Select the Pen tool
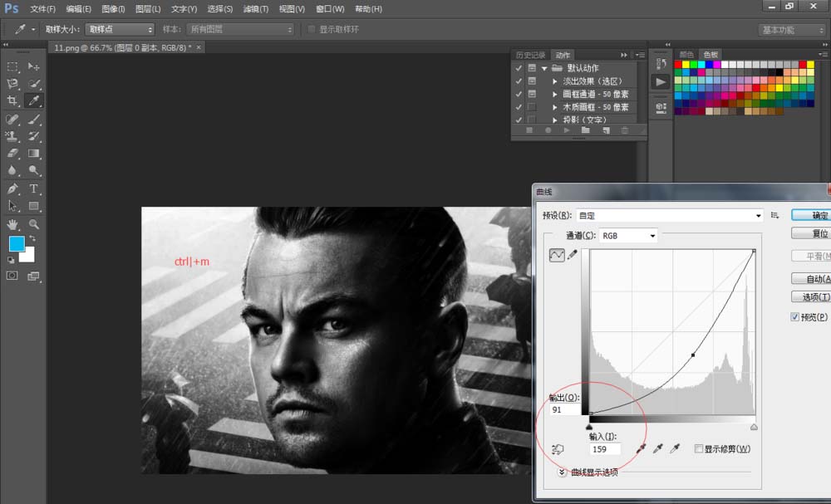Screen dimensions: 831x504 [12, 188]
